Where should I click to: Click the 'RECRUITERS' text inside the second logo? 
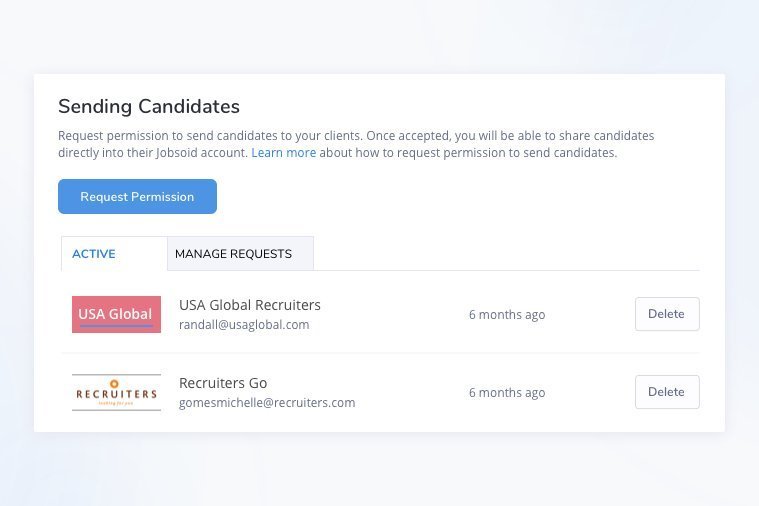pos(116,394)
